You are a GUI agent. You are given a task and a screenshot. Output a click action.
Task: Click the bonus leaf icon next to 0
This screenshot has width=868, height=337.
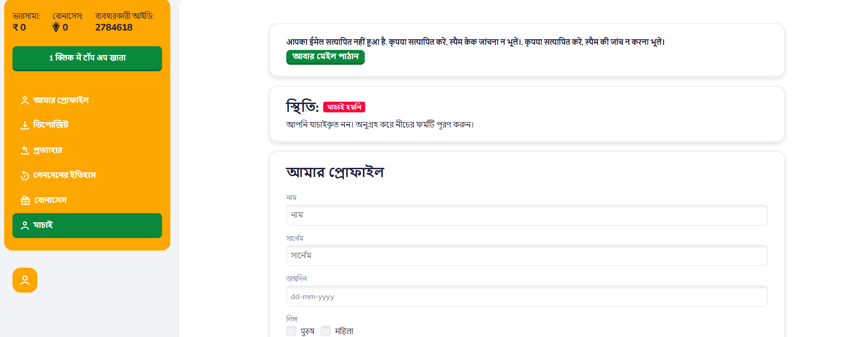coord(56,27)
